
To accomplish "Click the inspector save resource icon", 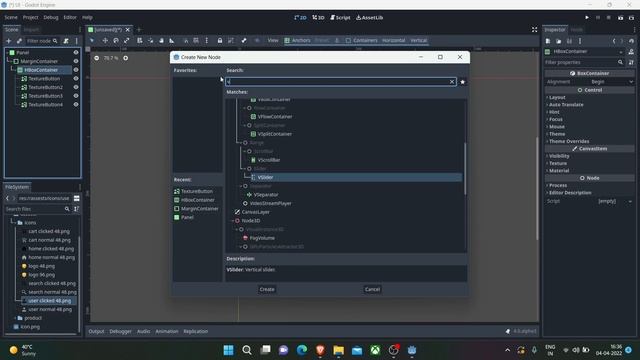I will pyautogui.click(x=569, y=41).
